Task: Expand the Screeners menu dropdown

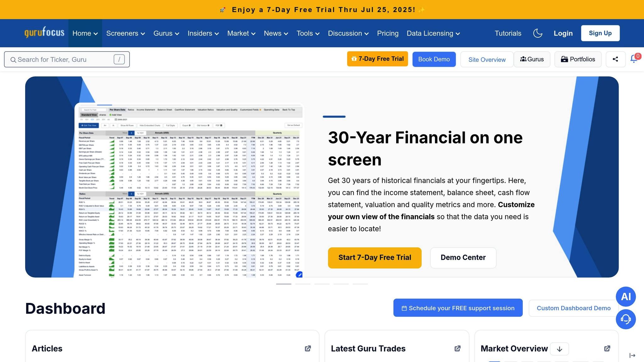Action: [x=125, y=33]
